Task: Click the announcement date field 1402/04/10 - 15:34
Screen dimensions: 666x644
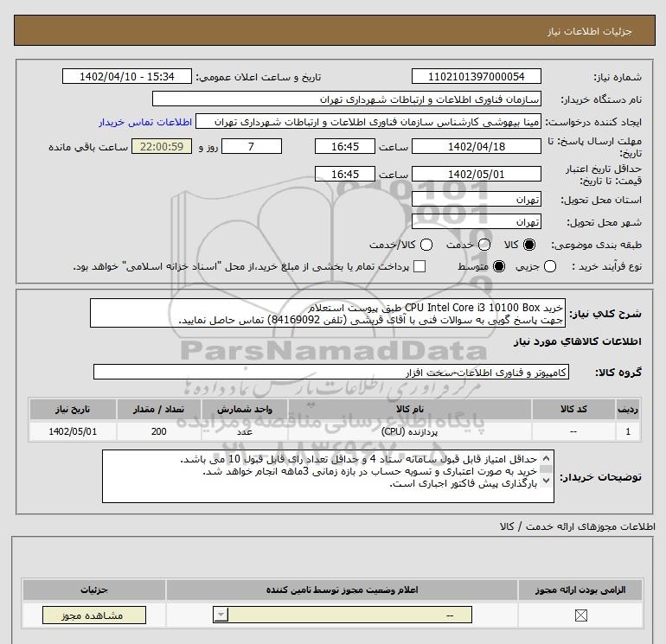Action: 127,77
